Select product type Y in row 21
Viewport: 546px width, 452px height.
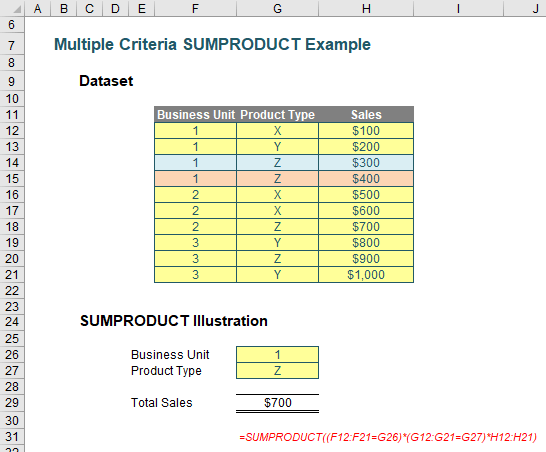pyautogui.click(x=278, y=275)
